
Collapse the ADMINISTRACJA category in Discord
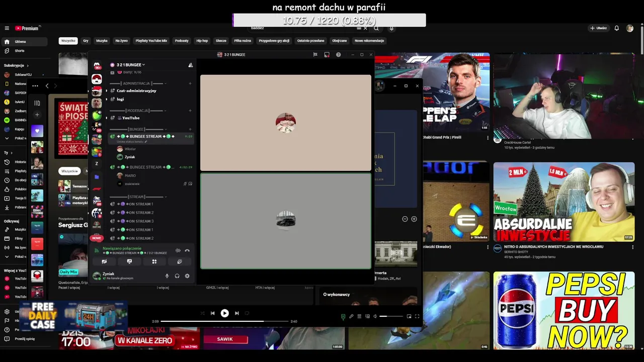[136, 83]
